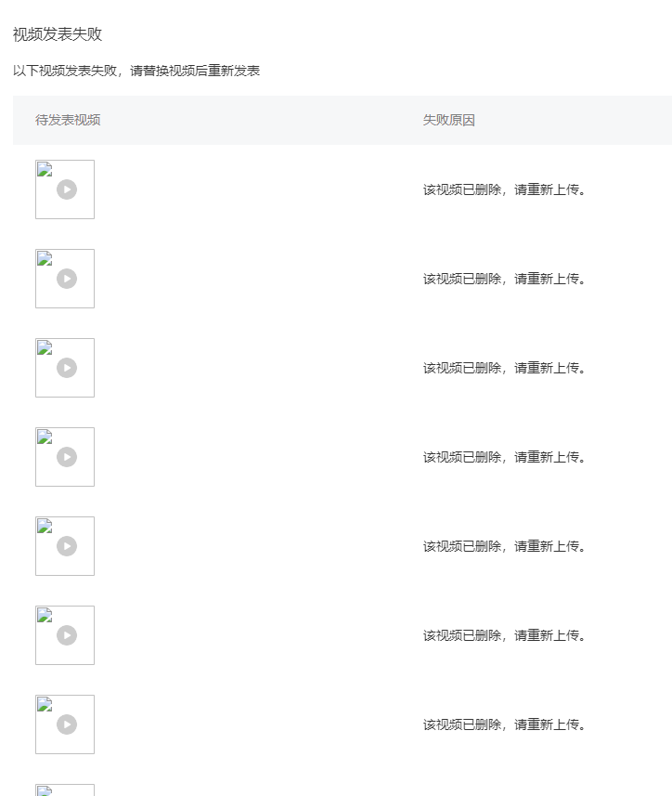Click the play icon on the first video
This screenshot has height=796, width=672.
pos(67,189)
